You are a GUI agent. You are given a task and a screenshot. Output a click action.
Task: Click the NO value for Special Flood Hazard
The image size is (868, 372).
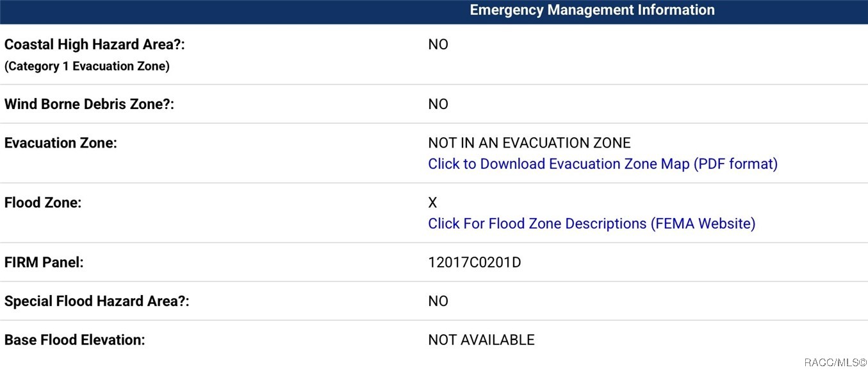click(438, 301)
